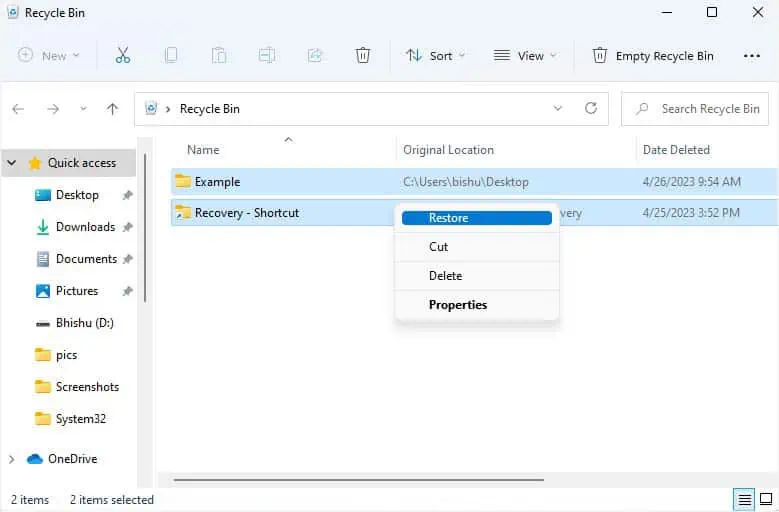The height and width of the screenshot is (512, 779).
Task: Minimize the Recycle Bin window
Action: (667, 12)
